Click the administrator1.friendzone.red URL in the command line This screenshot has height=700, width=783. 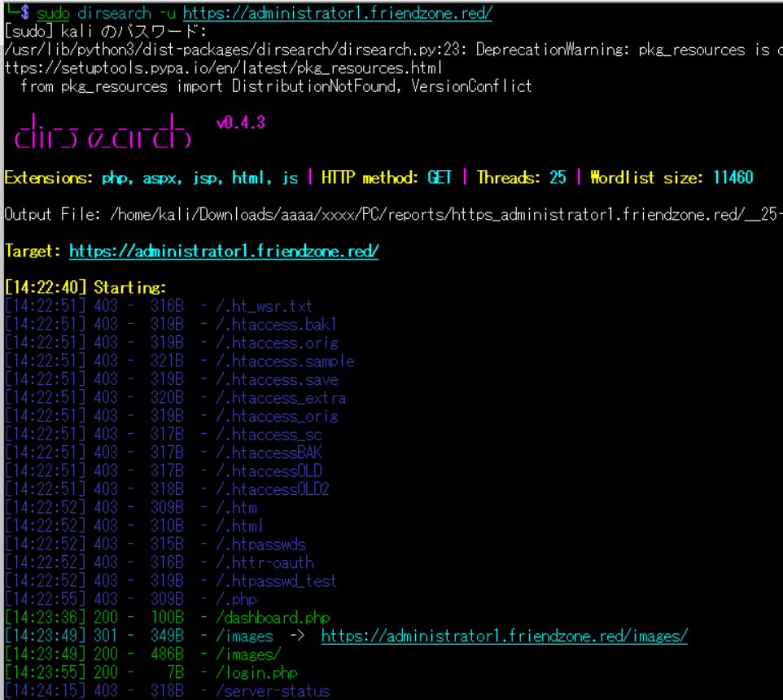[x=338, y=13]
